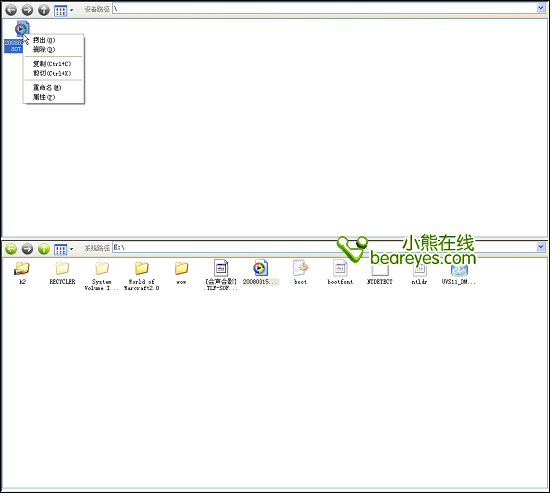The height and width of the screenshot is (493, 550).
Task: Click the device path input field
Action: (x=324, y=9)
